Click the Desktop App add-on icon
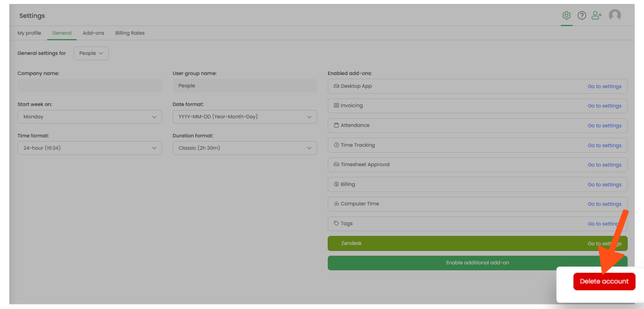The height and width of the screenshot is (309, 644). pyautogui.click(x=336, y=86)
